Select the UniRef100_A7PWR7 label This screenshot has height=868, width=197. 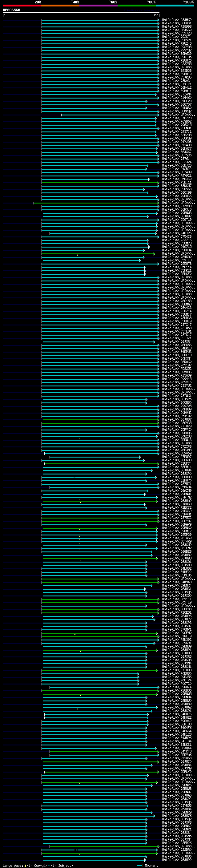tap(177, 457)
